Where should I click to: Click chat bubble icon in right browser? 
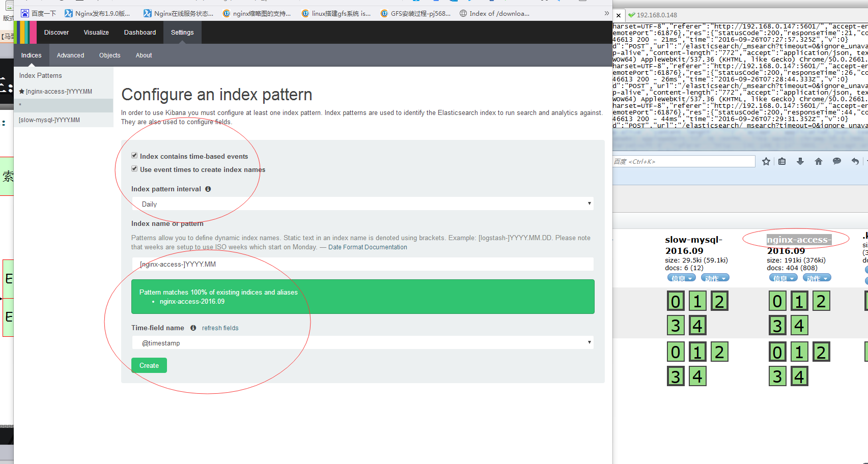837,161
